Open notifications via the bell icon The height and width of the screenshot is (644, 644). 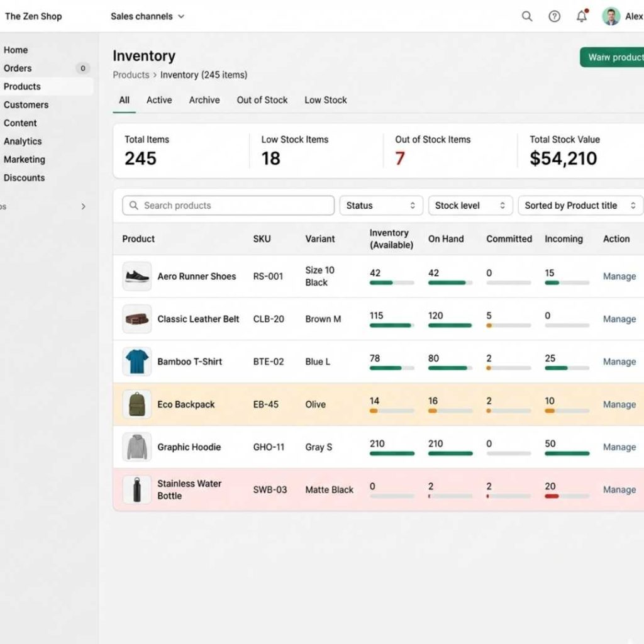(580, 16)
